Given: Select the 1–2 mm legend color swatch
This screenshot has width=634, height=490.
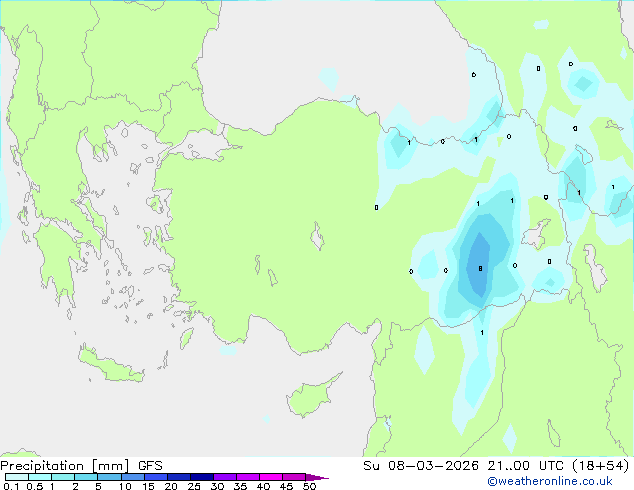Looking at the screenshot, I should (x=63, y=477).
